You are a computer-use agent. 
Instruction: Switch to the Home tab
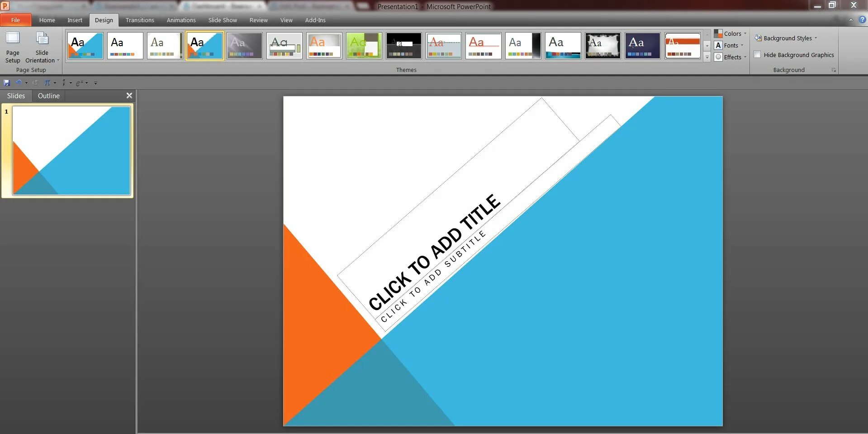[47, 20]
